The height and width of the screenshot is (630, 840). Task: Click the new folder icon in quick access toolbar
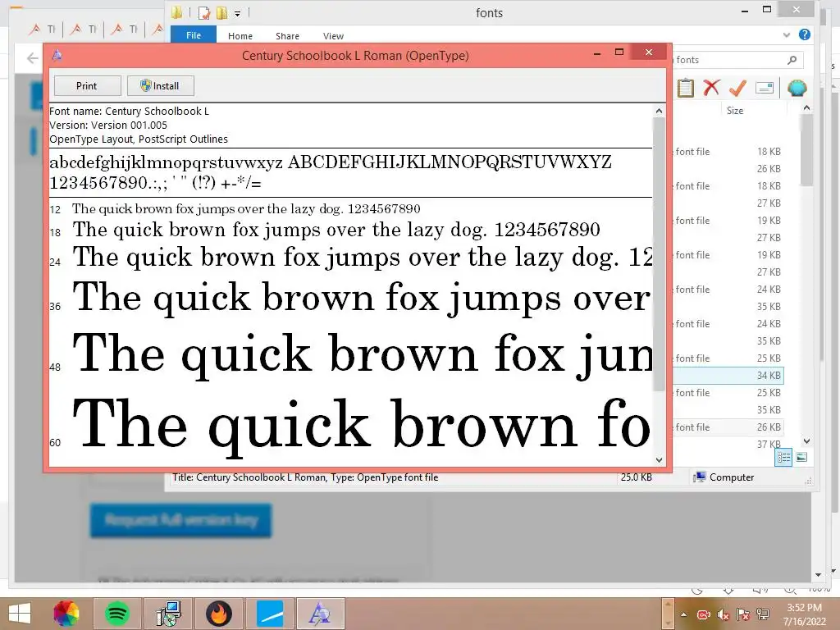click(x=221, y=13)
